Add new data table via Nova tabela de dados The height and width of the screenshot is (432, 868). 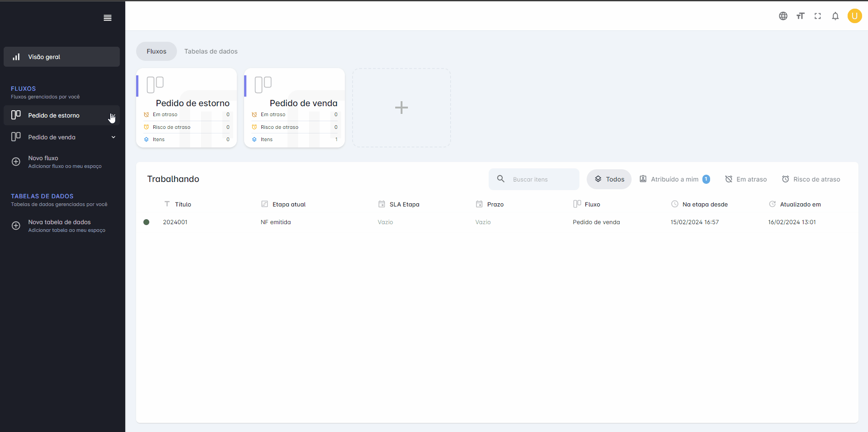point(62,226)
